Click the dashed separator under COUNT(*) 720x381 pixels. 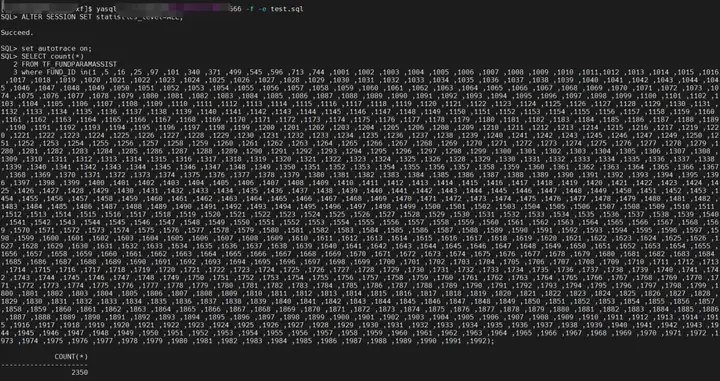tap(44, 364)
